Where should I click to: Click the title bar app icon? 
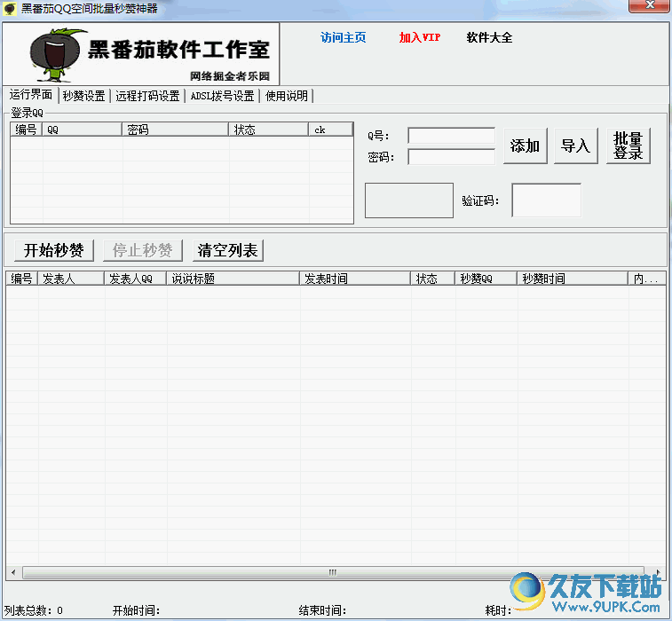coord(10,9)
